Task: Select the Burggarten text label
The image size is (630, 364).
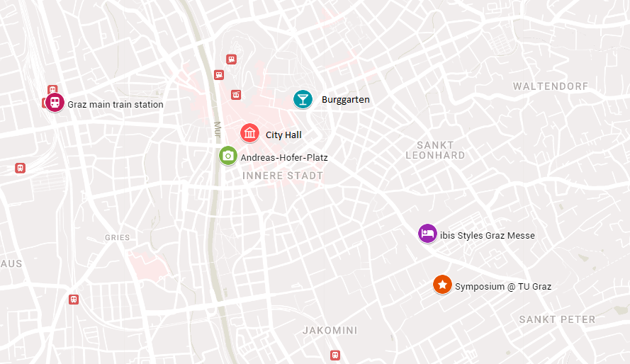Action: coord(346,100)
